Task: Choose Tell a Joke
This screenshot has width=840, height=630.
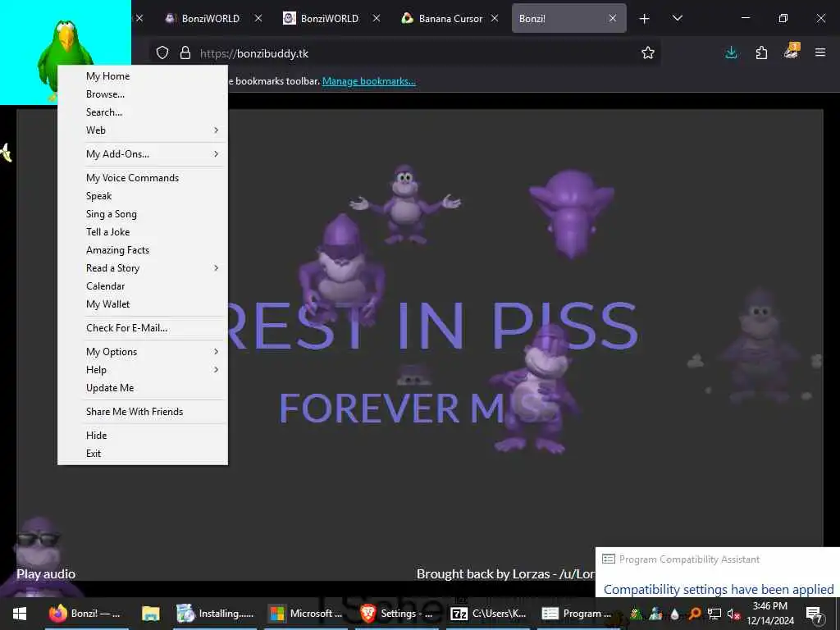Action: click(x=143, y=232)
